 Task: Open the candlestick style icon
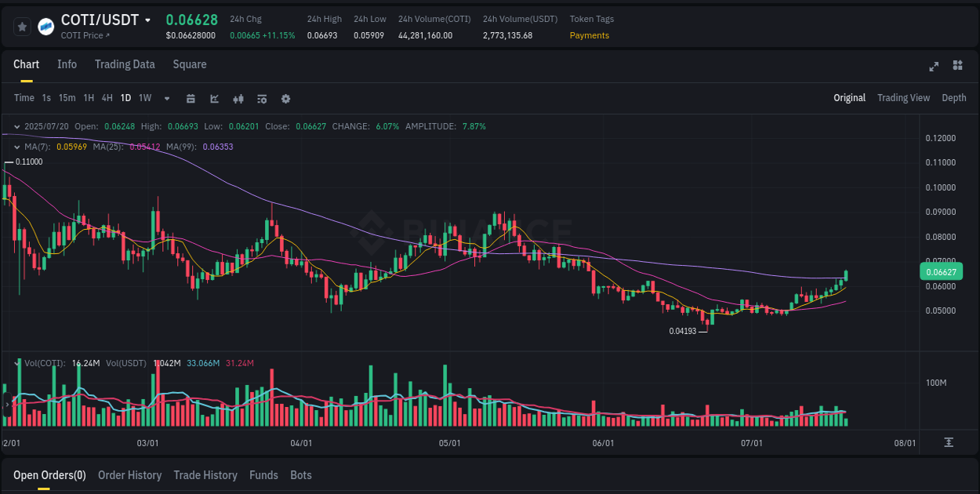click(238, 98)
